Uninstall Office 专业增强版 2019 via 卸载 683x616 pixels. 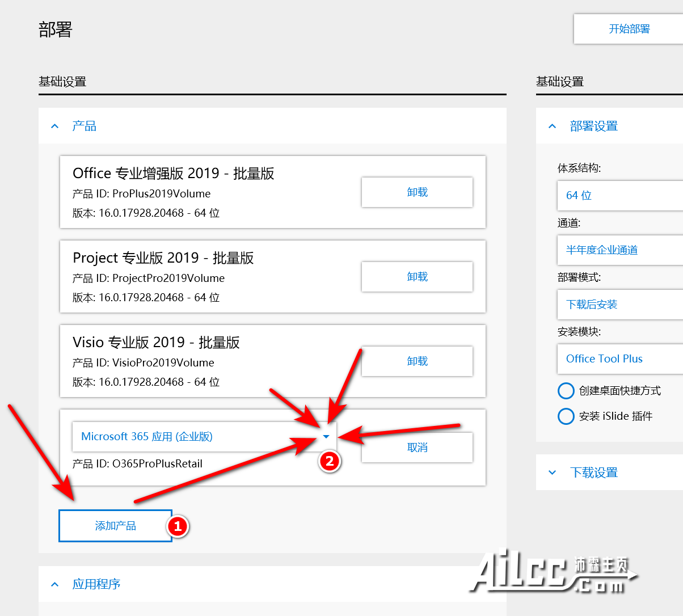coord(417,192)
